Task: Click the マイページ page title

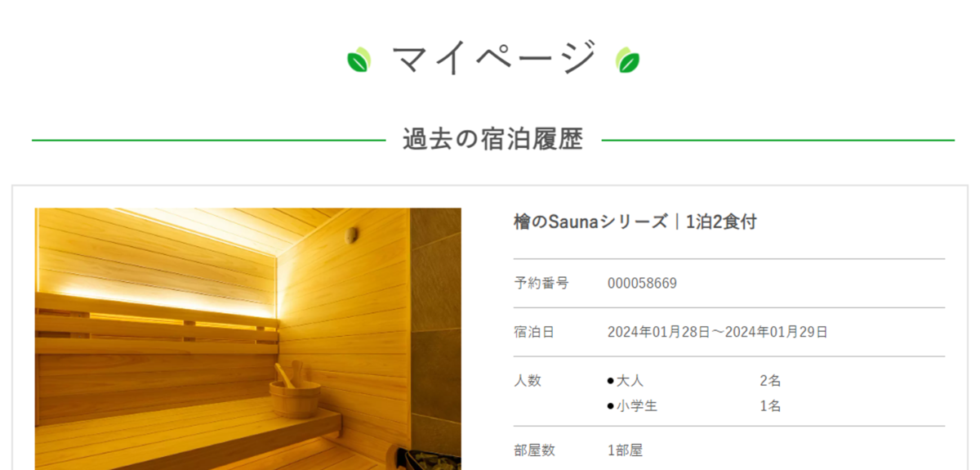Action: click(x=493, y=59)
